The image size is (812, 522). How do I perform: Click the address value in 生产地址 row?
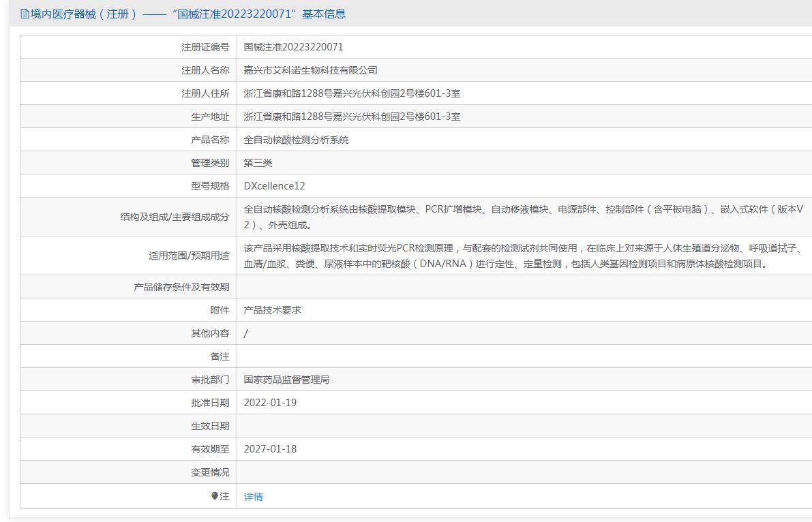tap(352, 117)
